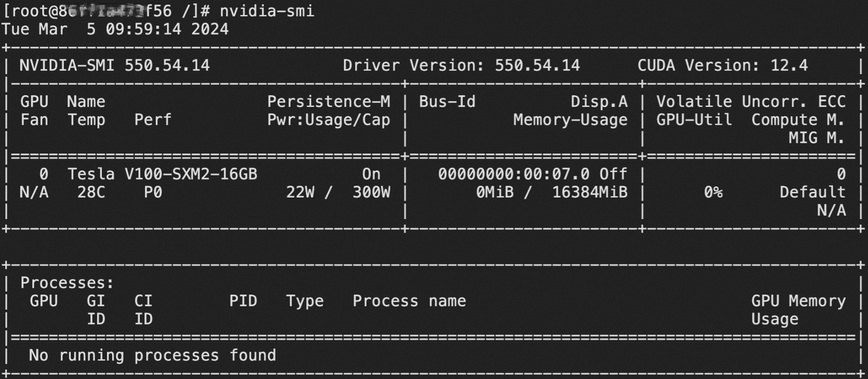Click the Driver Version 550.54.14 text
Viewport: 868px width, 379px height.
click(x=461, y=65)
